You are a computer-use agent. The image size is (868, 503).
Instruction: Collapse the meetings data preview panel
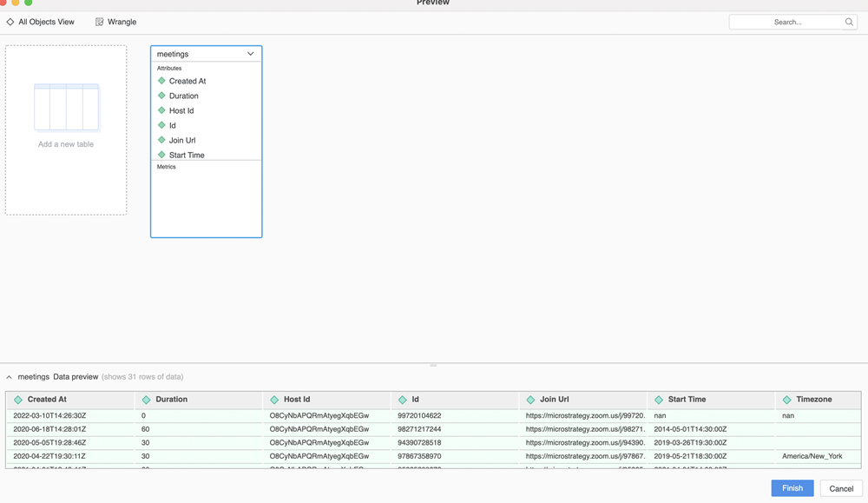10,377
